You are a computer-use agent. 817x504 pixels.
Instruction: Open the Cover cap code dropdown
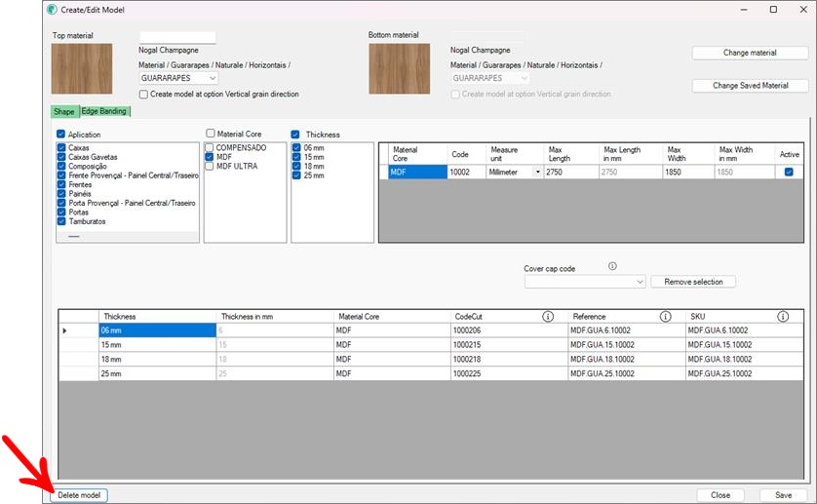[585, 282]
